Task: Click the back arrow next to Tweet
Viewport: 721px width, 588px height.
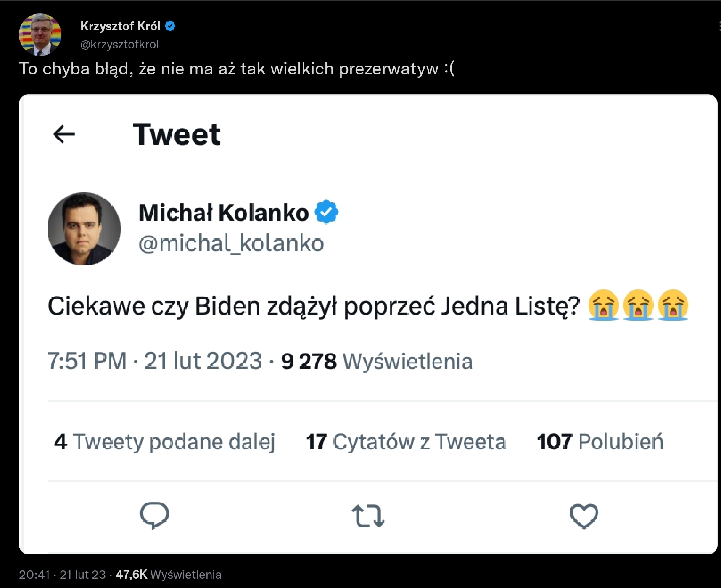Action: tap(64, 135)
